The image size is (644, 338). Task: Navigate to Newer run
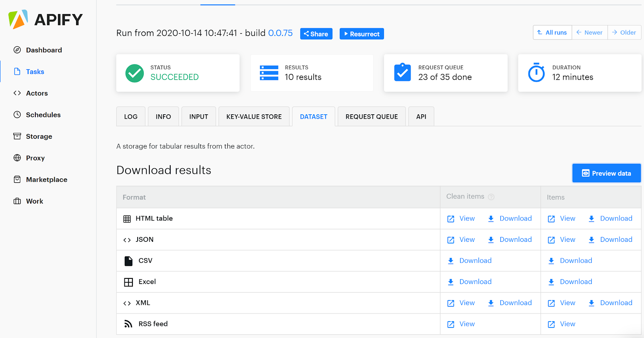click(x=590, y=33)
